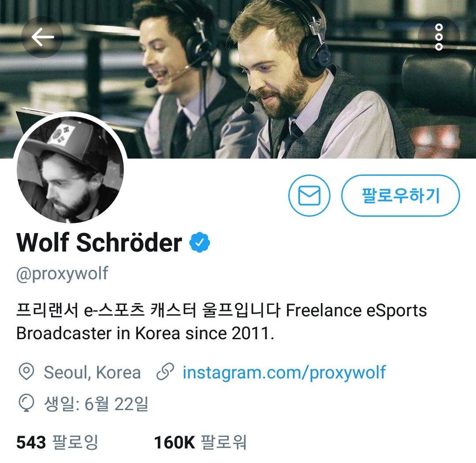Click the 생일: 6월 22일 birthday text
Viewport: 476px width, 463px height.
(x=96, y=404)
